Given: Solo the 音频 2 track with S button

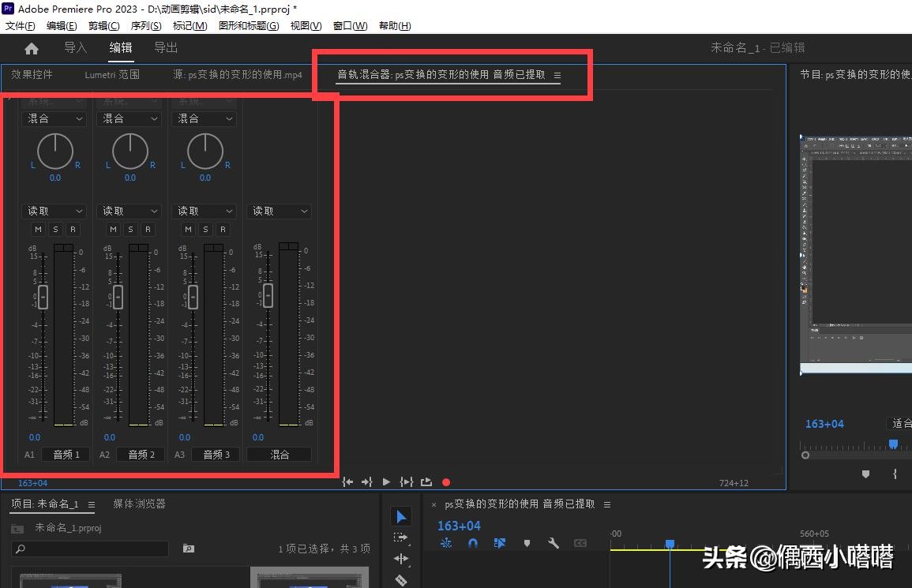Looking at the screenshot, I should (x=129, y=229).
